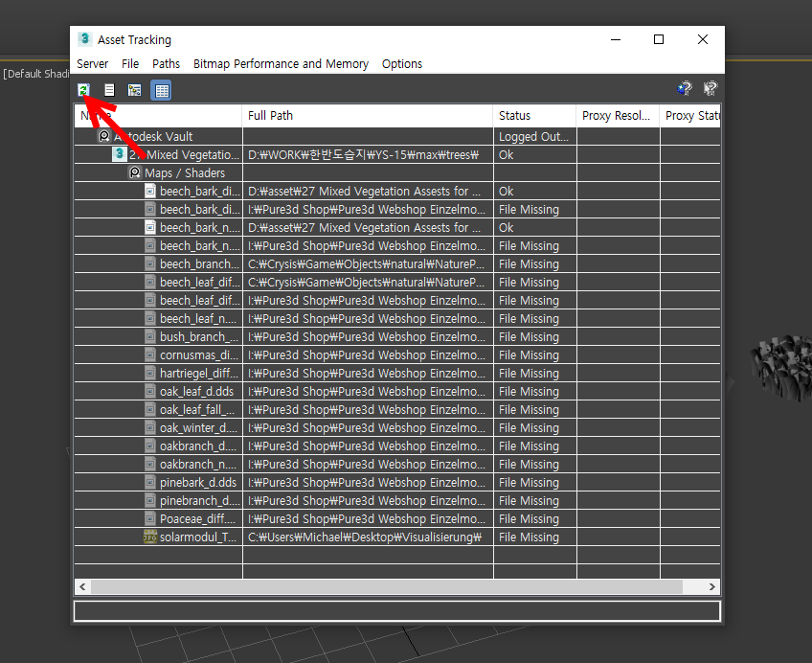Click the file icon beside oak_leaf_d.dds
This screenshot has height=663, width=812.
coord(150,391)
